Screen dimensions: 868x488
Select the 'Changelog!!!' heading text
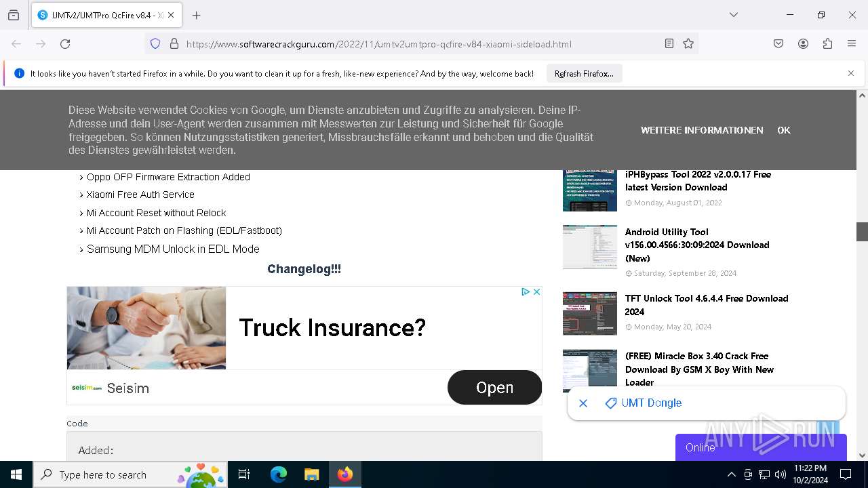(304, 269)
